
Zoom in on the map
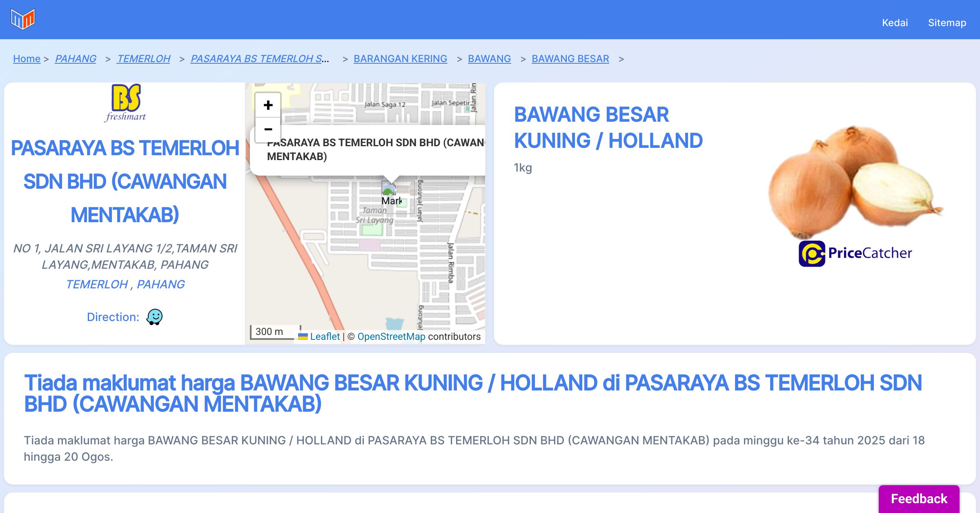(x=268, y=105)
